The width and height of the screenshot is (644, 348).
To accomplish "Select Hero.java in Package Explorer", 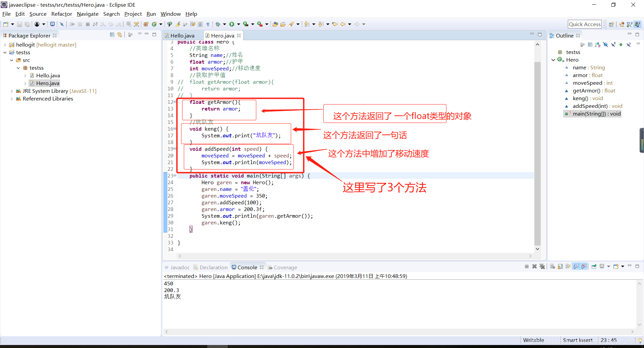I will click(48, 83).
